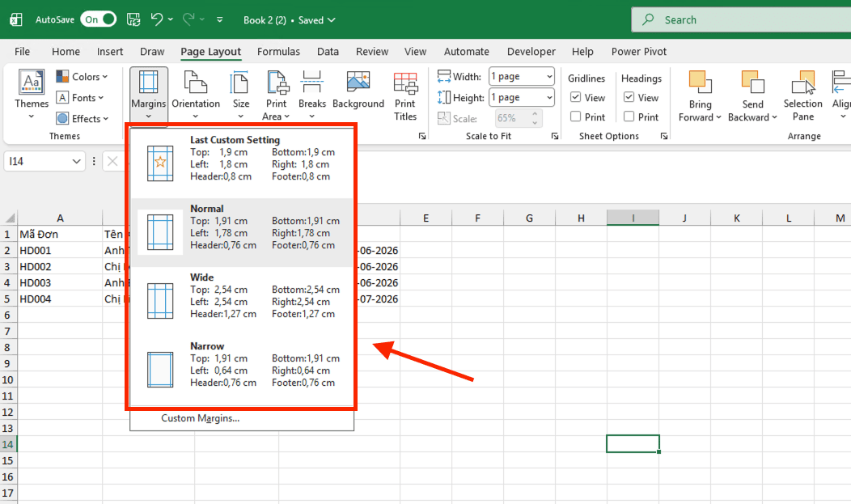Click the Select All corner triangle
The image size is (851, 504).
pos(10,218)
